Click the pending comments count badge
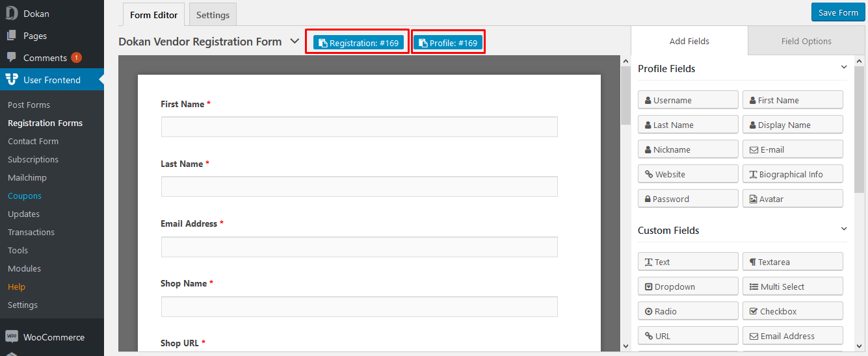This screenshot has width=868, height=356. (x=76, y=58)
